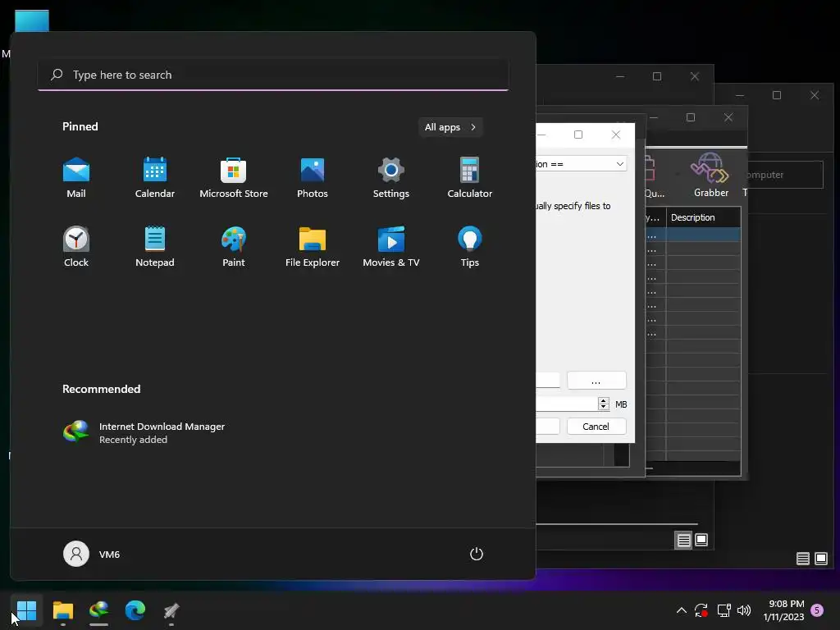
Task: Click the search field ending in 'omputer'
Action: point(785,175)
